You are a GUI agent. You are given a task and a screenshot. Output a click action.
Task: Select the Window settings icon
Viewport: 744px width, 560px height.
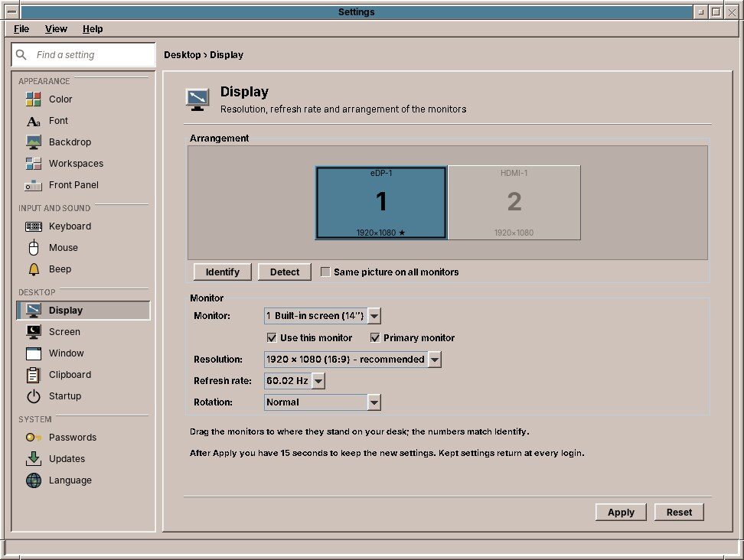pos(33,353)
